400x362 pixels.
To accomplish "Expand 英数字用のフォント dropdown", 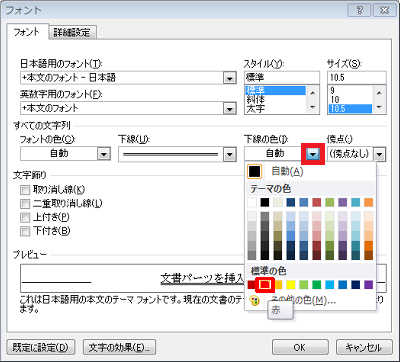I will pos(229,108).
